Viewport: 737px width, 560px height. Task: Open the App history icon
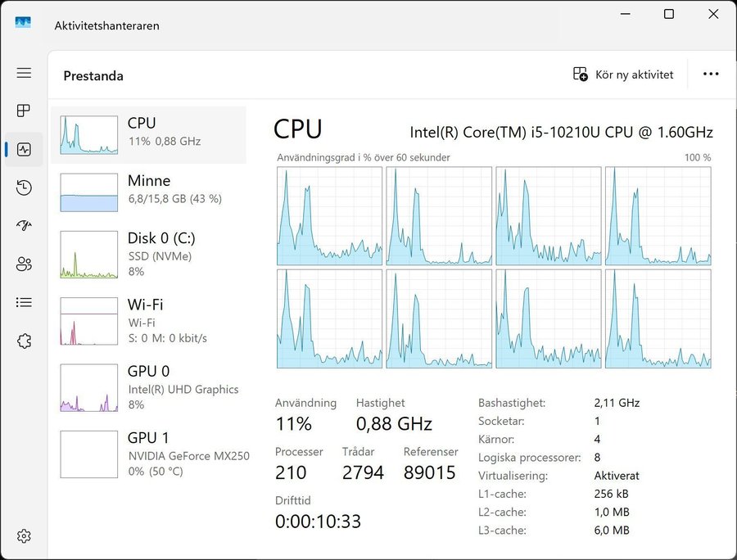24,187
